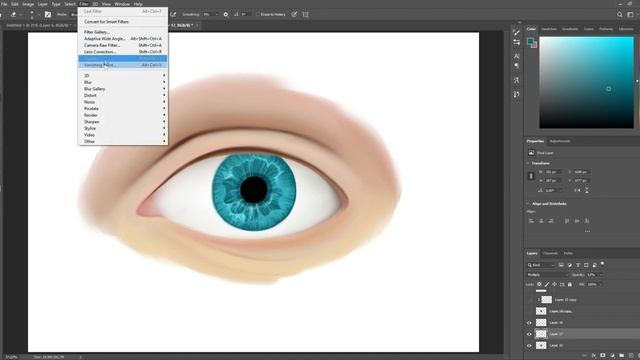Click the align top edges icon
Image resolution: width=640 pixels, height=360 pixels.
(567, 221)
